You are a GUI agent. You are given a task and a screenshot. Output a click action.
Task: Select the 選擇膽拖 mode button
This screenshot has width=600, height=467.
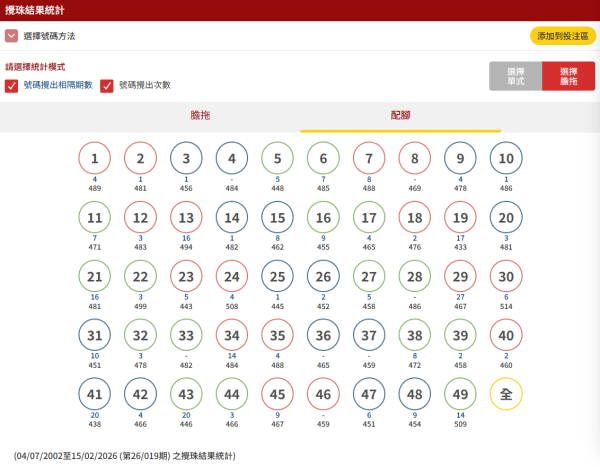click(x=568, y=76)
